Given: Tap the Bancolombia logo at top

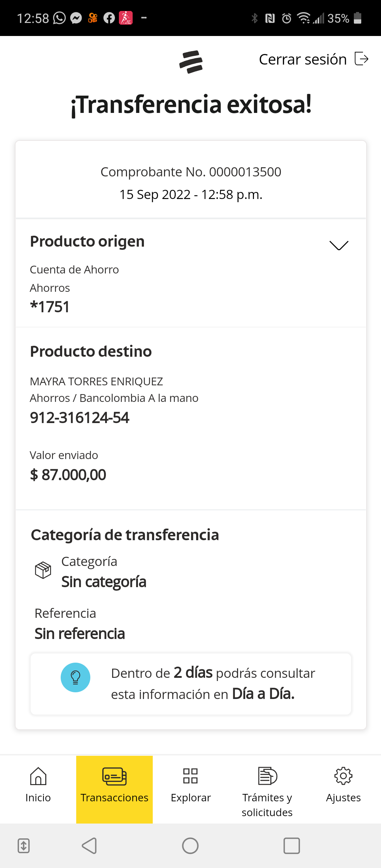Looking at the screenshot, I should coord(191,62).
